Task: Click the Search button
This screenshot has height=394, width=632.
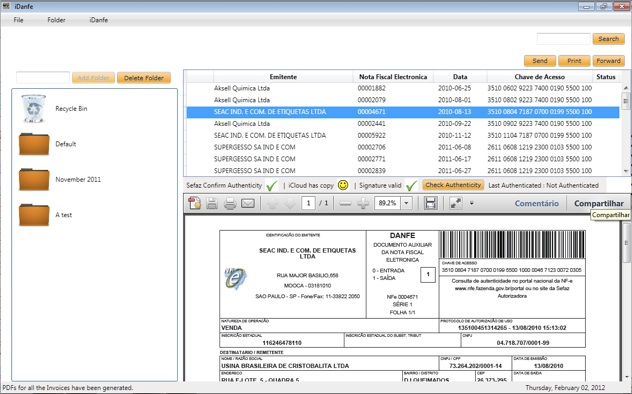Action: (x=609, y=39)
